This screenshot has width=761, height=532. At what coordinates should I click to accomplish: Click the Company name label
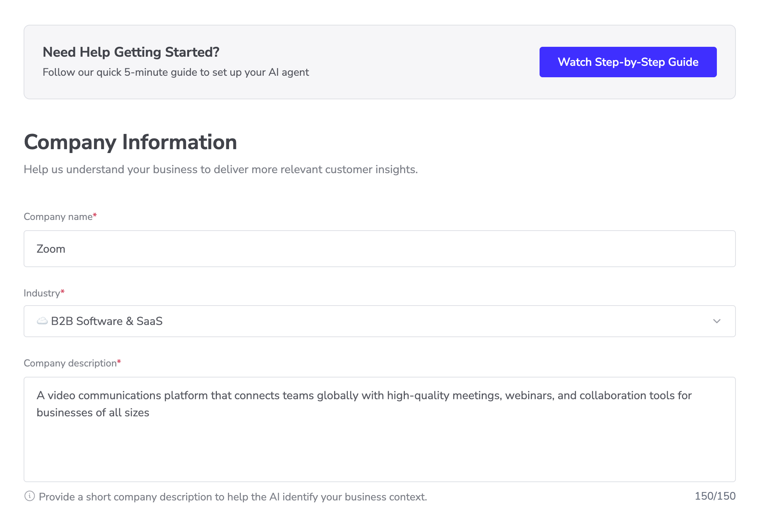pyautogui.click(x=57, y=216)
